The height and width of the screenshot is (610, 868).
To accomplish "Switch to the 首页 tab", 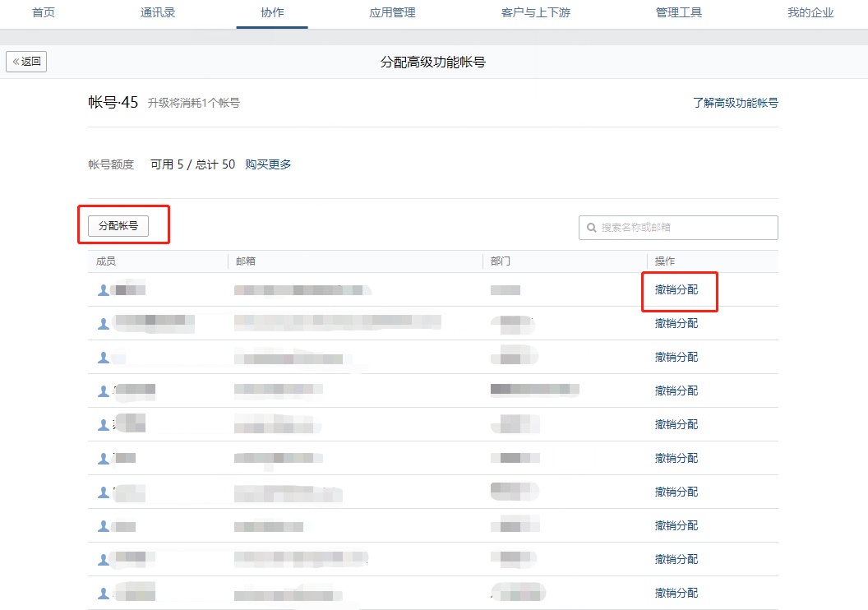I will point(44,13).
